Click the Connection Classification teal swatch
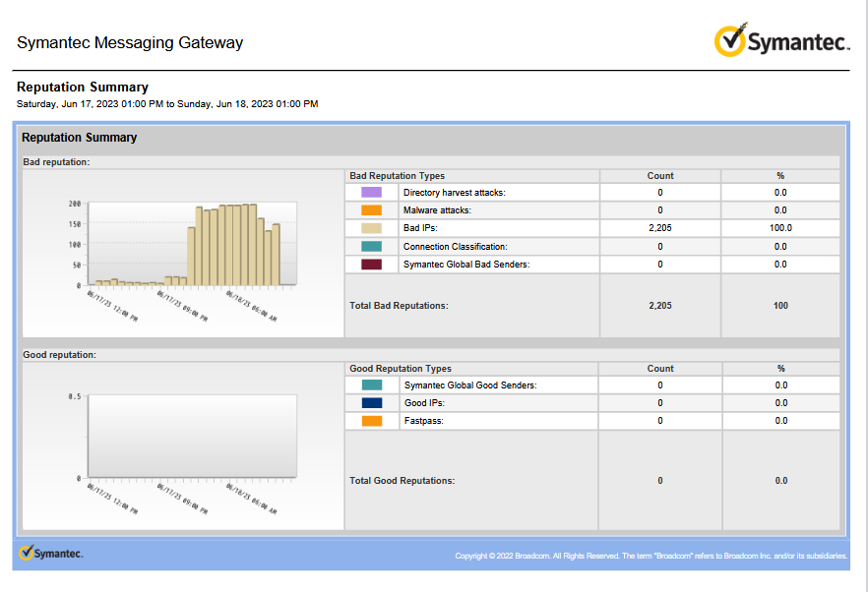The height and width of the screenshot is (592, 868). tap(371, 246)
